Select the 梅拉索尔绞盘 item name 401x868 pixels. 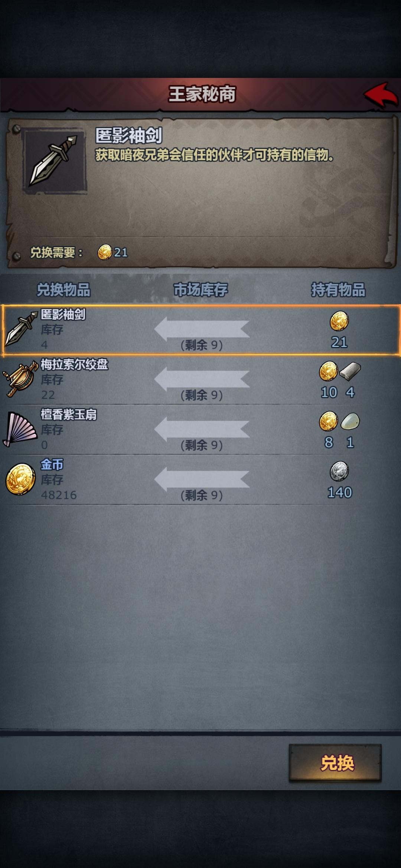coord(74,364)
